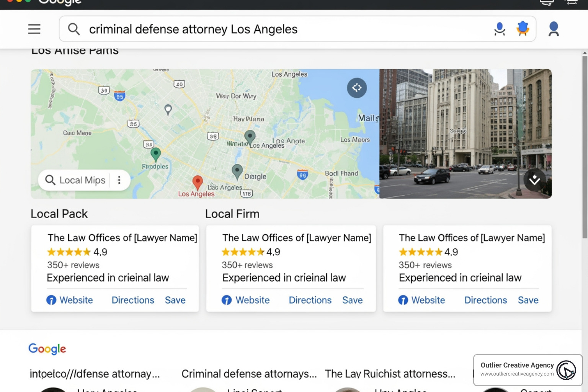Click '350+ reviews' in first listing
The width and height of the screenshot is (588, 392).
point(73,265)
